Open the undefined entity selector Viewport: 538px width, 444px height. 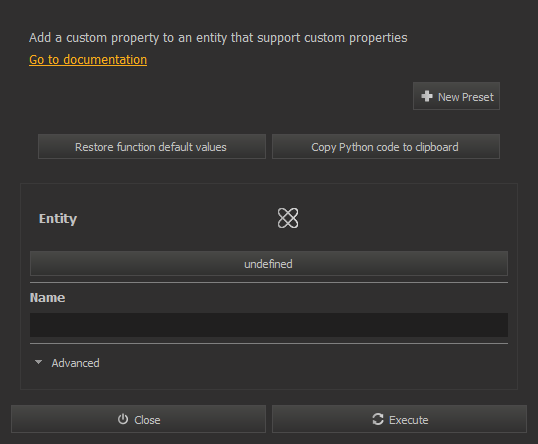(x=269, y=264)
